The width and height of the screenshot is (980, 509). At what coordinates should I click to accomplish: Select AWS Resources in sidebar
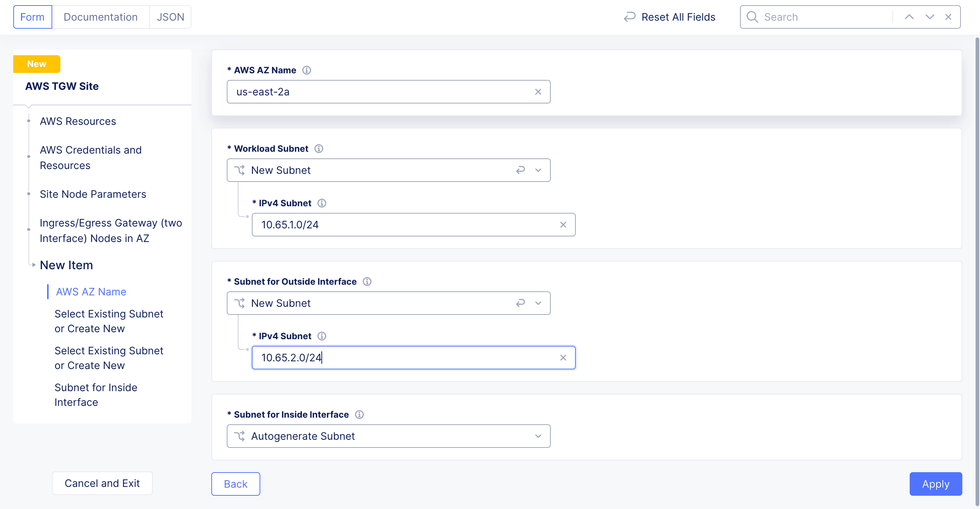click(x=78, y=121)
